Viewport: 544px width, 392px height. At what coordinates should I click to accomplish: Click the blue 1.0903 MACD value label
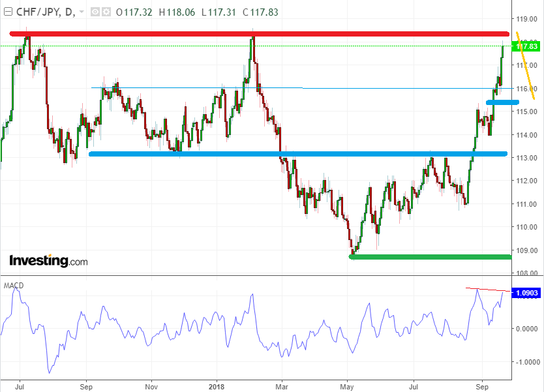[526, 293]
